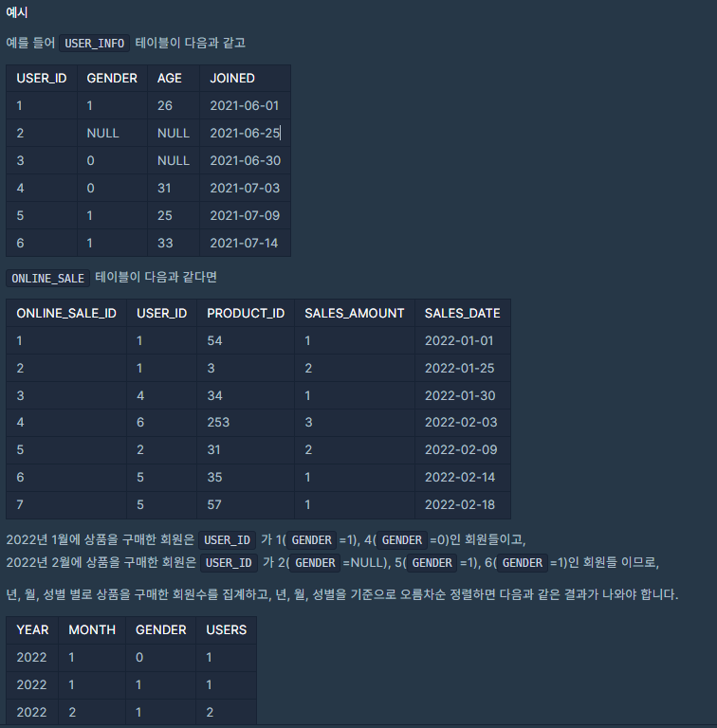Select the sales date 2022-02-03

461,422
